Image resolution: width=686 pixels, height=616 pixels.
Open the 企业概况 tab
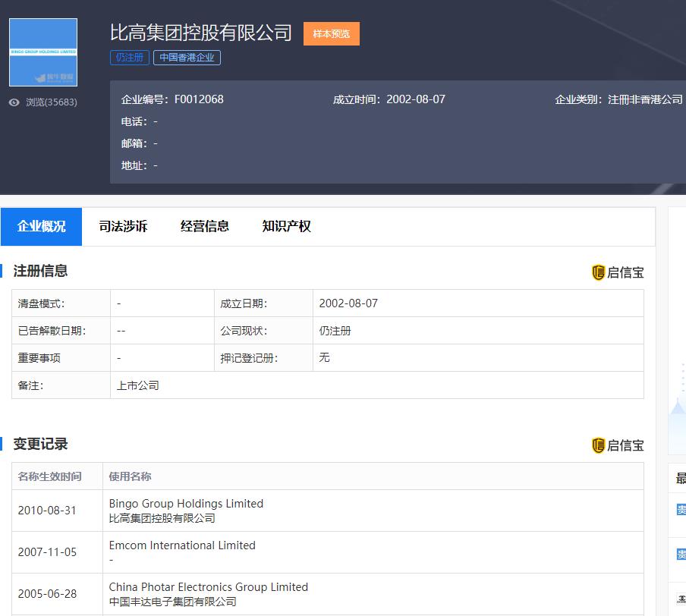(41, 227)
